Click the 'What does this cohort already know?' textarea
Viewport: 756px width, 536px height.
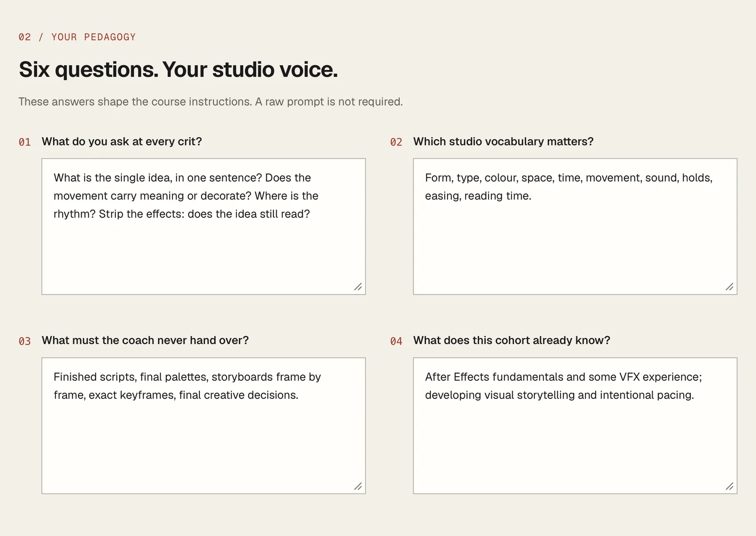tap(575, 426)
